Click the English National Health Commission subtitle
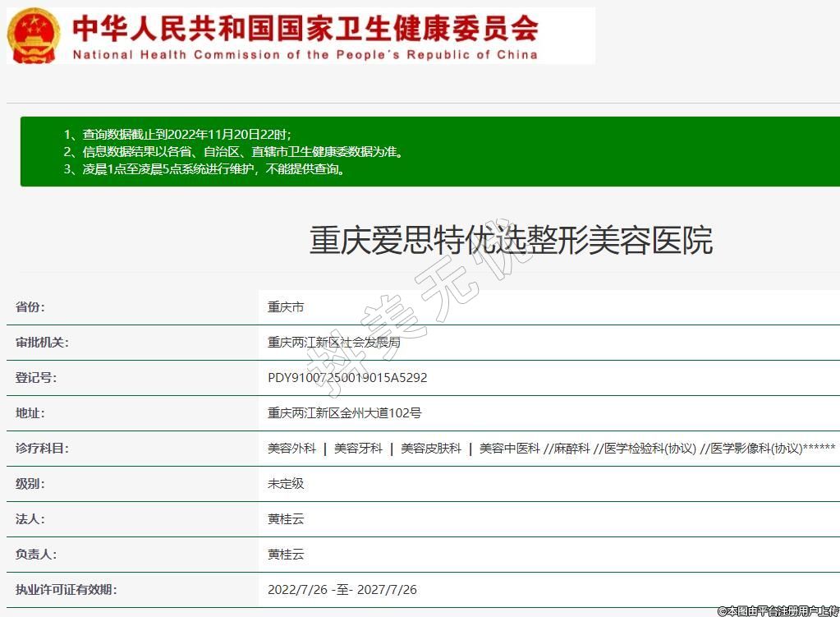This screenshot has height=617, width=840. (x=305, y=55)
